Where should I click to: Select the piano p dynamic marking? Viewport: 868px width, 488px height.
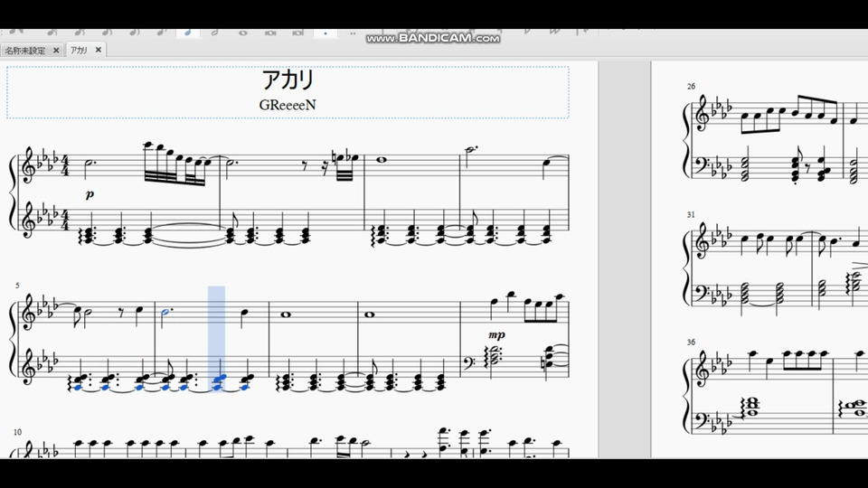point(90,194)
